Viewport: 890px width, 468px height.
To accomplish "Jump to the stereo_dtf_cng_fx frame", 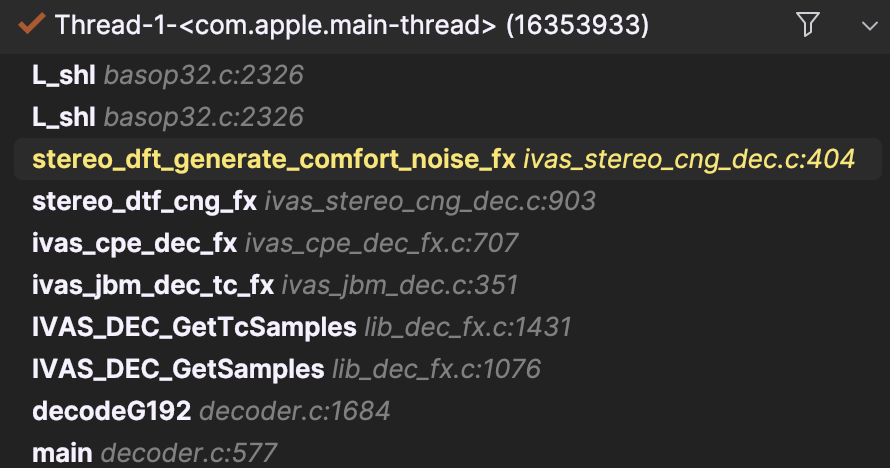I will click(x=144, y=201).
